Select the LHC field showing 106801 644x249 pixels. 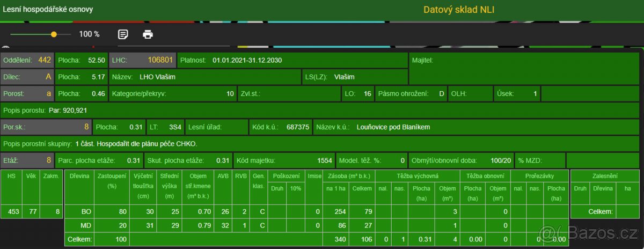pyautogui.click(x=142, y=60)
